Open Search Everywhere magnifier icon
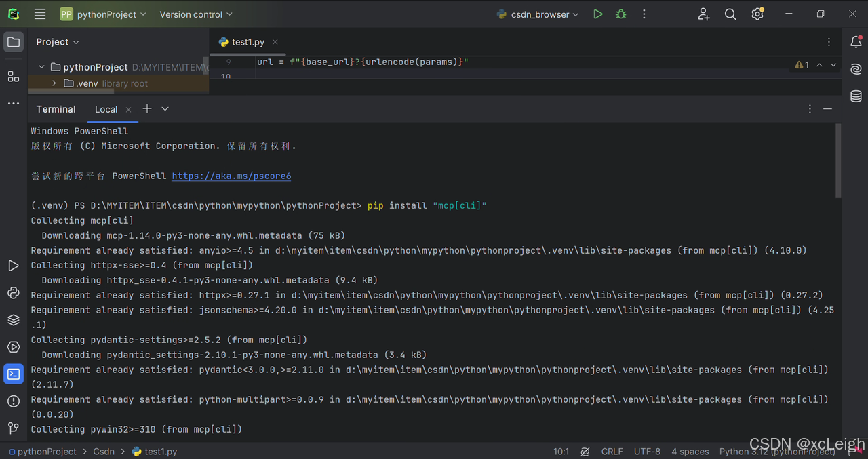Viewport: 868px width, 459px height. tap(730, 14)
